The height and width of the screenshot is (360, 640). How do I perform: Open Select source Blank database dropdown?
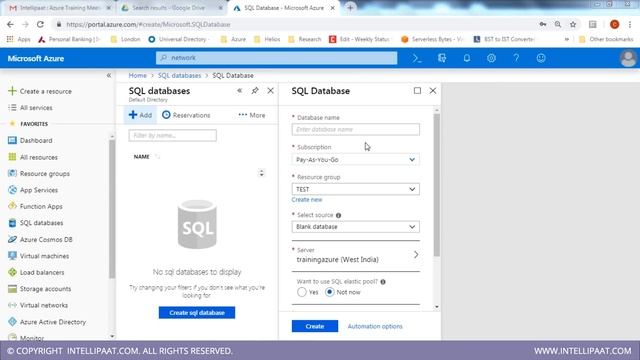[x=356, y=227]
